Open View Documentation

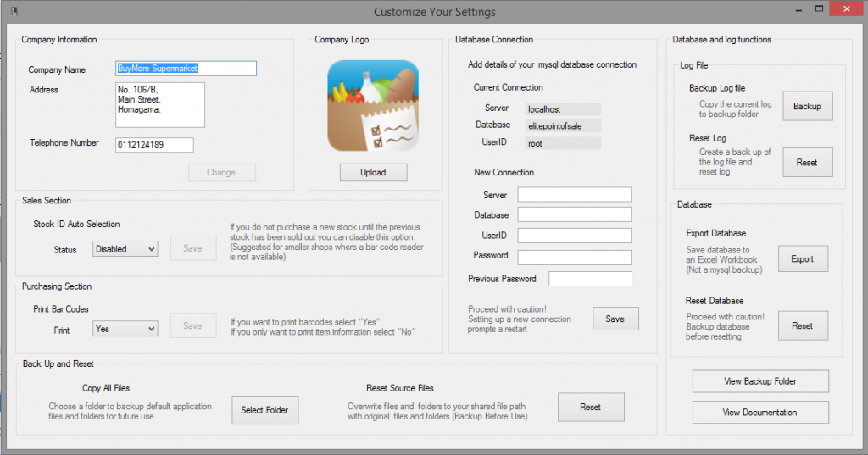760,413
